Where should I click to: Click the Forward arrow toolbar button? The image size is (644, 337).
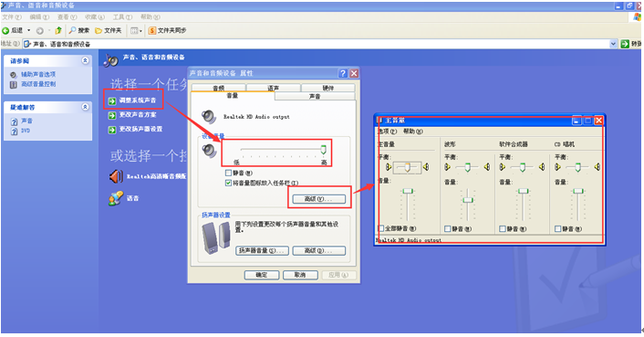40,30
